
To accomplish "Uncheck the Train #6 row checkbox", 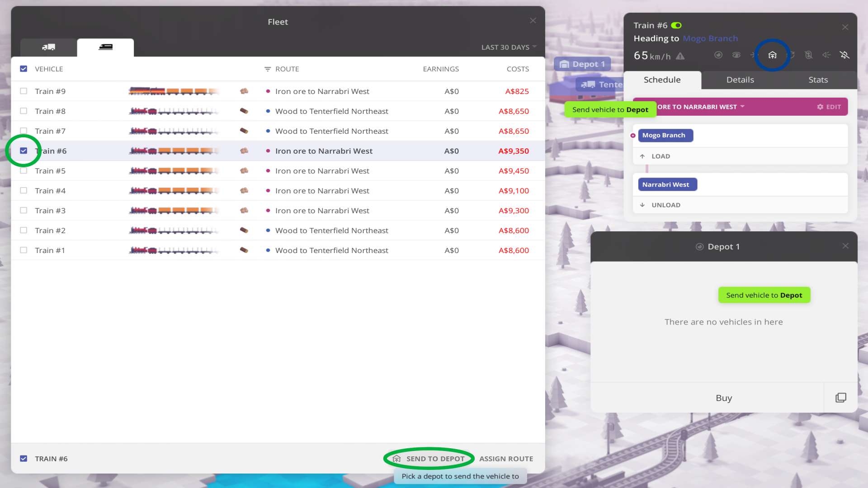I will point(24,151).
